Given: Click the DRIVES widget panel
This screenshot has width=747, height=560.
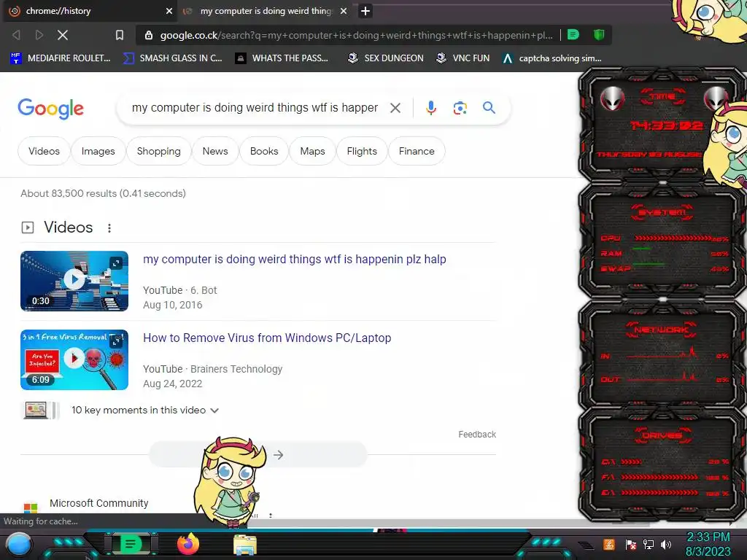Looking at the screenshot, I should point(662,464).
